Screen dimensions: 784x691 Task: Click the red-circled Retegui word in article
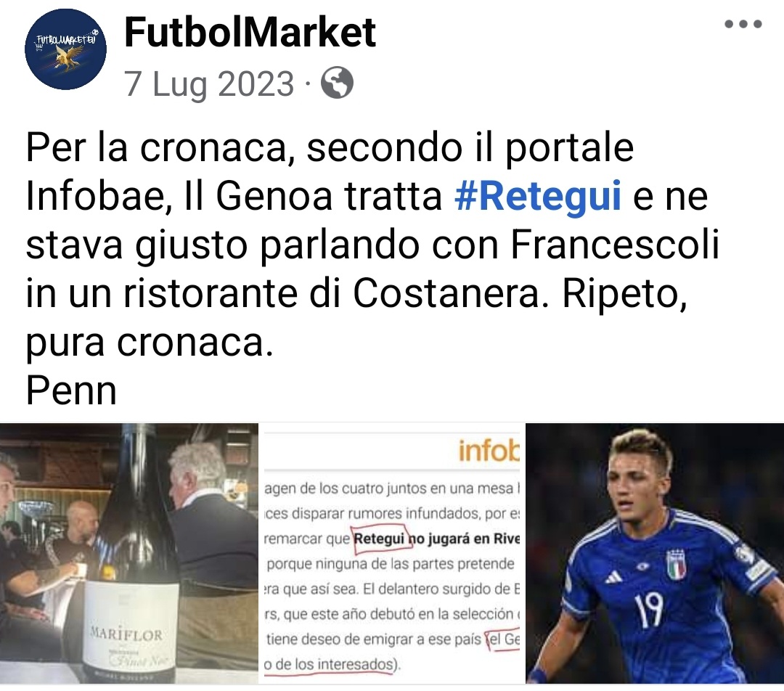378,539
